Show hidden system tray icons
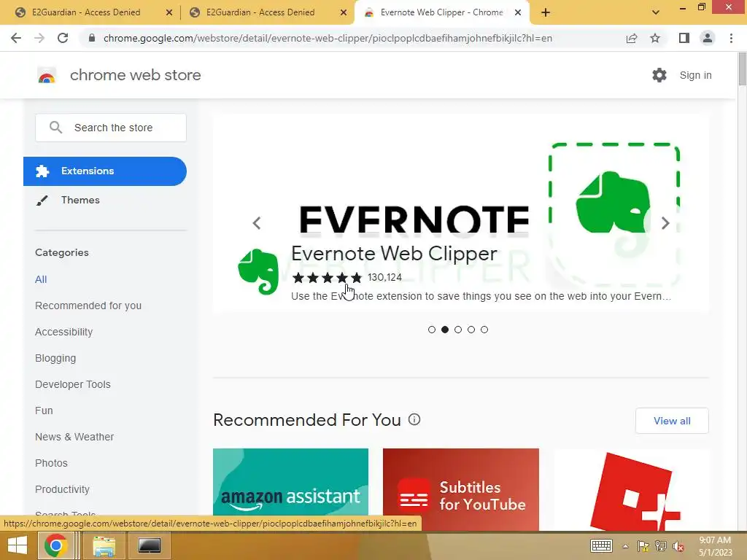 pos(625,546)
